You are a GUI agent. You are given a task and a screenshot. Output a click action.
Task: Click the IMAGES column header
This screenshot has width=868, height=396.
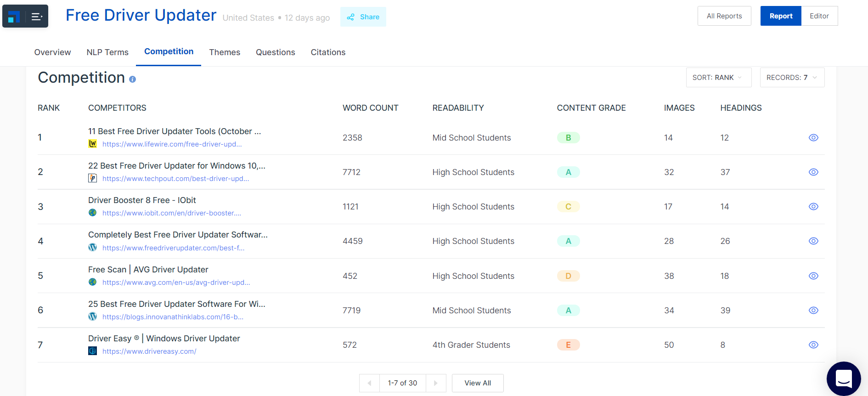(x=679, y=108)
